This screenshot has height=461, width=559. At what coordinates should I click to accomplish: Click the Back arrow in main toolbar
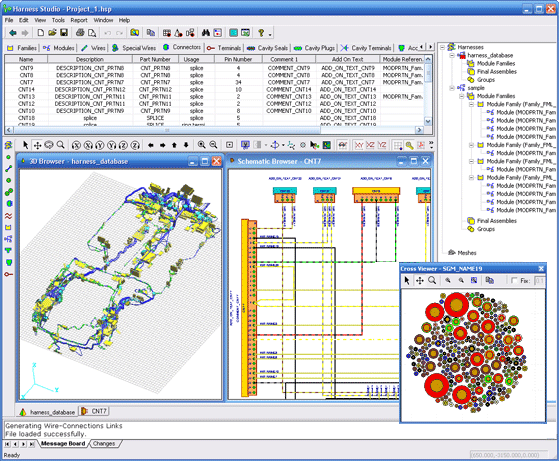[13, 33]
